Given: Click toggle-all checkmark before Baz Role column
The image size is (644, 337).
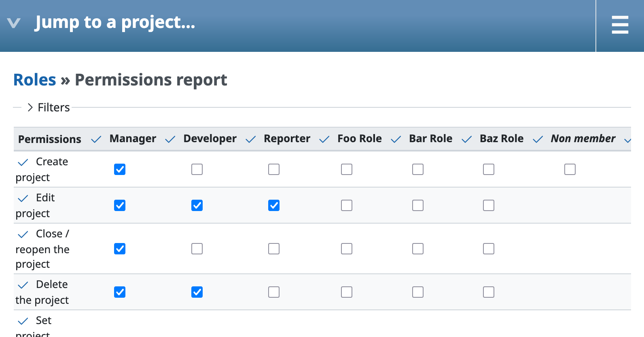Looking at the screenshot, I should coord(467,140).
